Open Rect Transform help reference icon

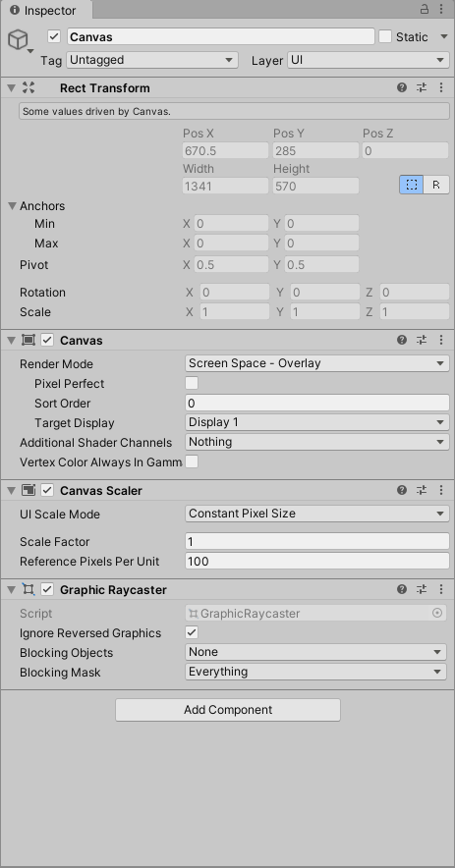(402, 87)
